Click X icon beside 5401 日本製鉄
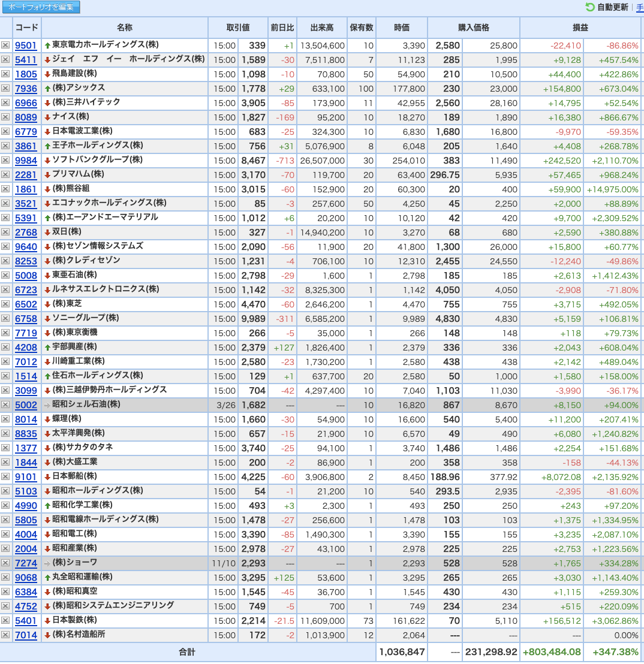Screen dimensions: 644x664 click(x=5, y=620)
